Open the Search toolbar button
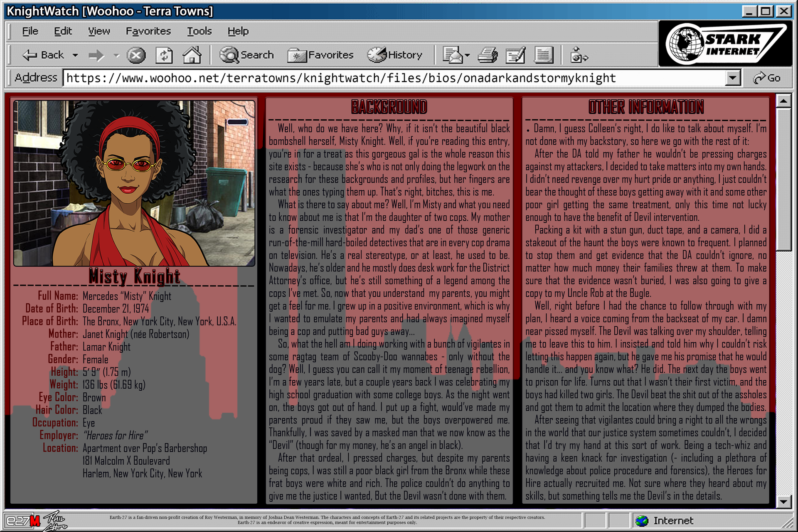 pyautogui.click(x=246, y=55)
